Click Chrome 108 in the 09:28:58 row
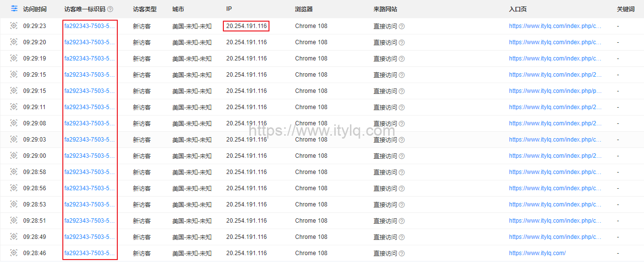 coord(311,172)
